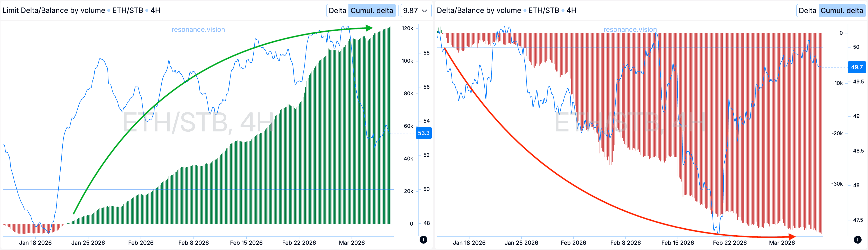Click the info icon on the right chart
The height and width of the screenshot is (250, 868).
tap(857, 239)
